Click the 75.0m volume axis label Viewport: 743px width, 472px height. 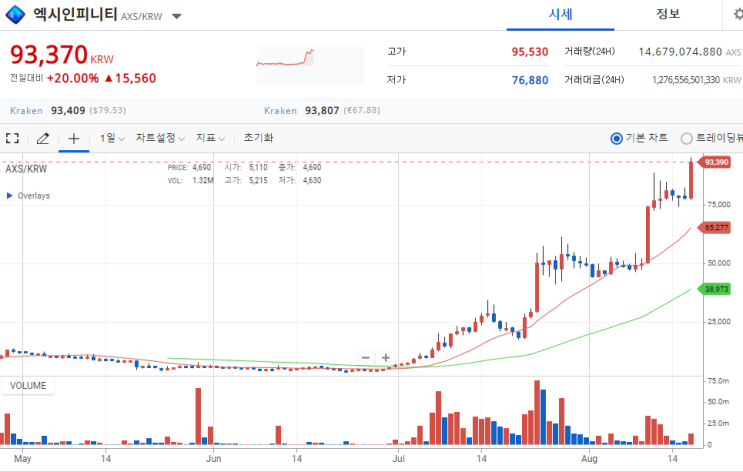click(x=718, y=381)
